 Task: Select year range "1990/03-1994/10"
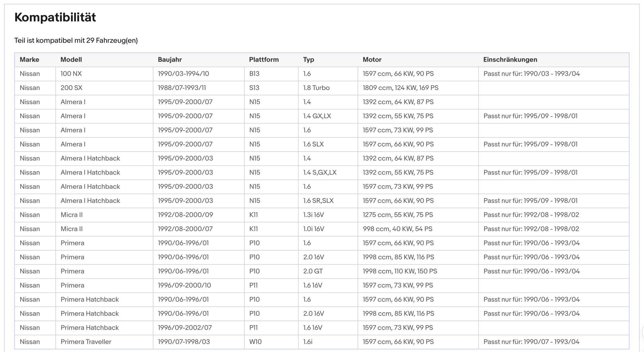click(183, 74)
